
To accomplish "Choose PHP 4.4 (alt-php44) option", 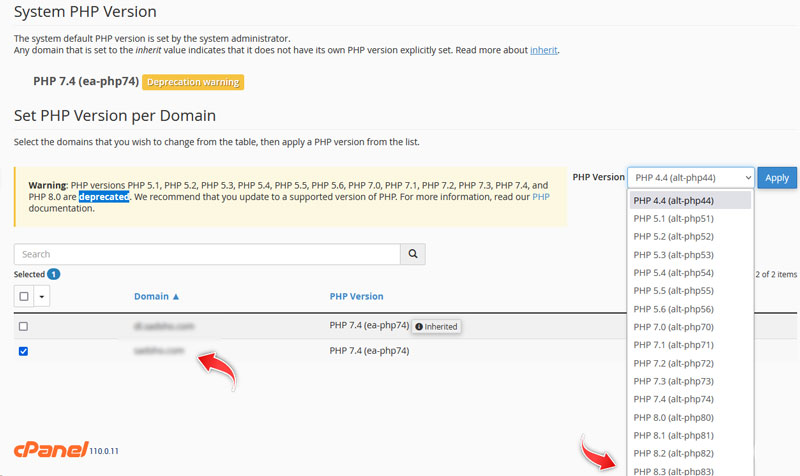I will point(690,201).
